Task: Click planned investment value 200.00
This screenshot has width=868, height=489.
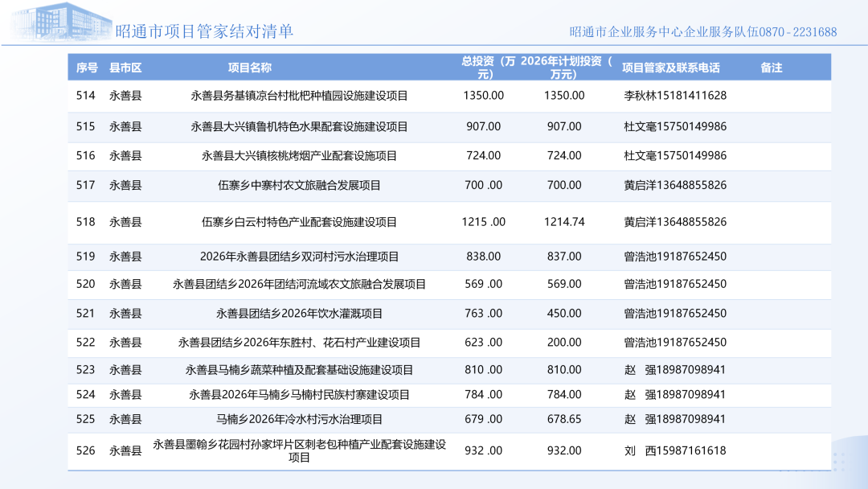Action: pyautogui.click(x=564, y=343)
